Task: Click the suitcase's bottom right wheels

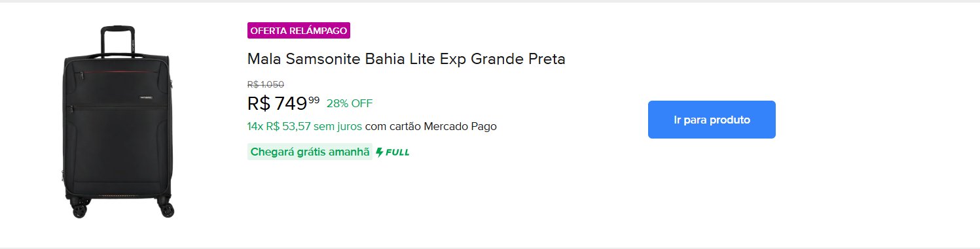Action: [166, 208]
